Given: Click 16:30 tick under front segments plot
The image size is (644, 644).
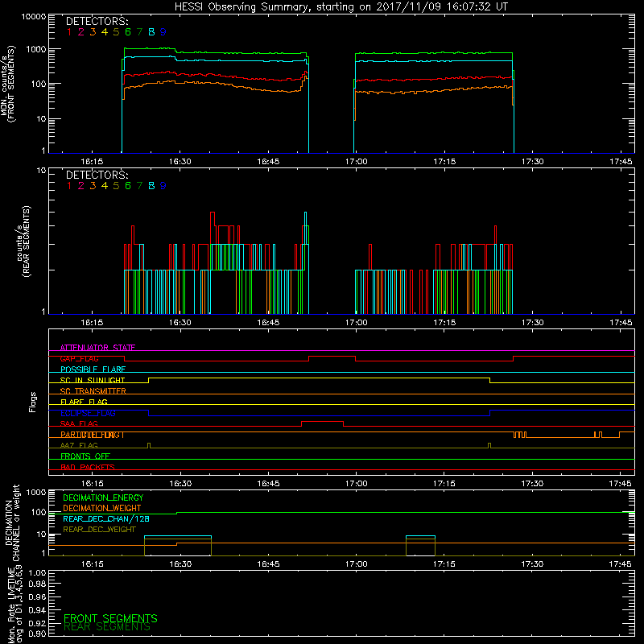Looking at the screenshot, I should (x=180, y=162).
